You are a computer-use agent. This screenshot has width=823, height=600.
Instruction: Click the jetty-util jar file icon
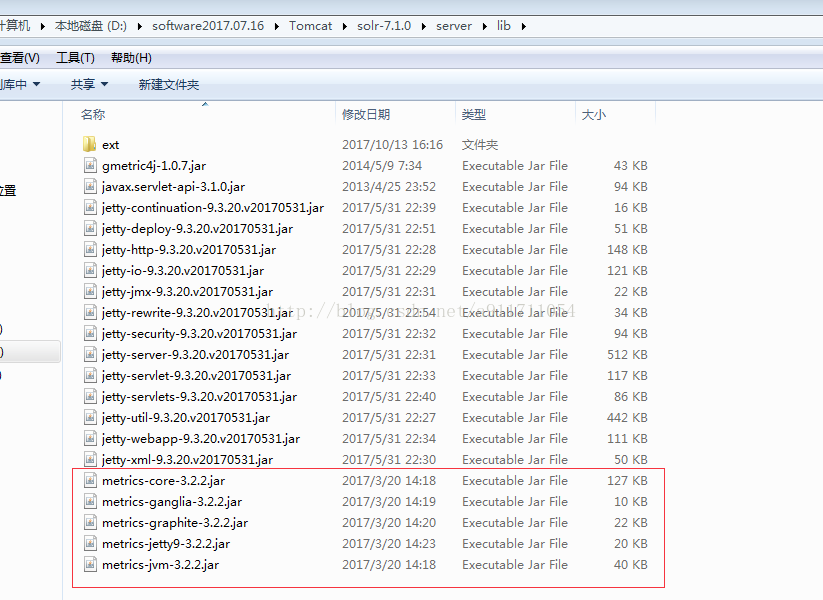(x=90, y=417)
